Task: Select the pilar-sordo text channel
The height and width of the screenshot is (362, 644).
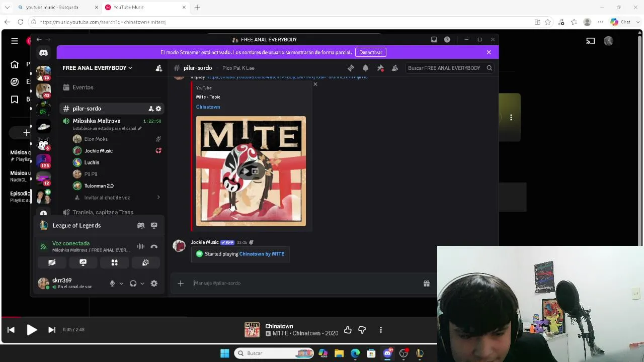Action: pyautogui.click(x=112, y=109)
